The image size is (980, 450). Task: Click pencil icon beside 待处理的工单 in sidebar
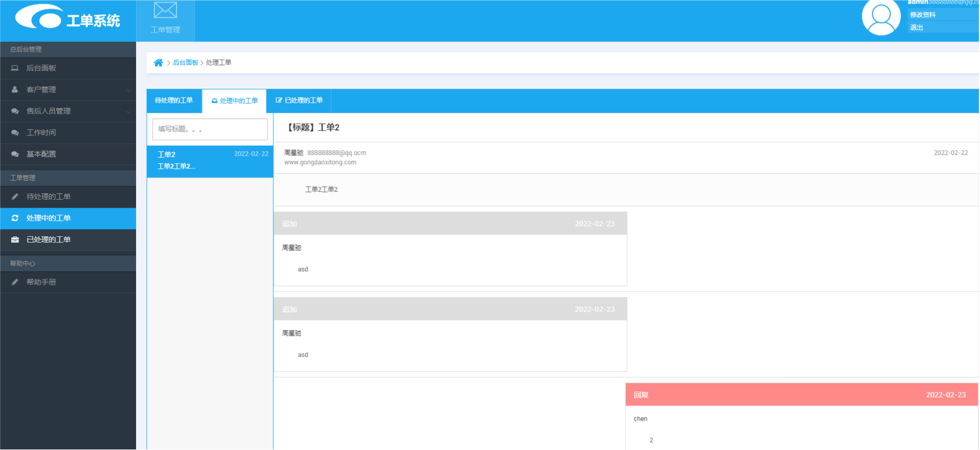15,196
